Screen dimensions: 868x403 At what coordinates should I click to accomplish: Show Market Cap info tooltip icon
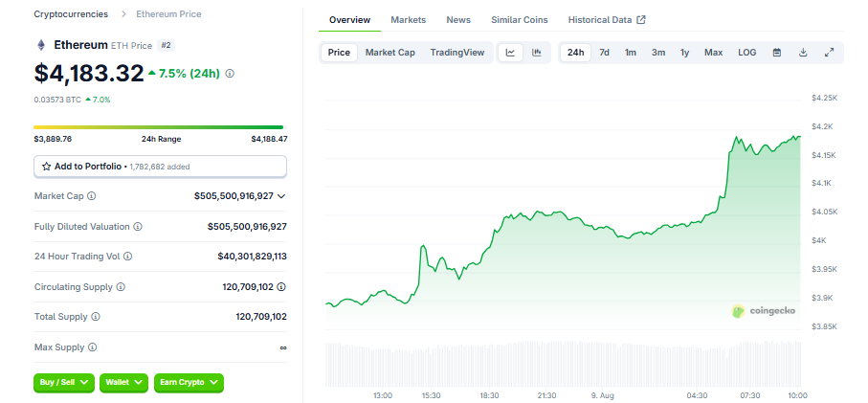92,196
